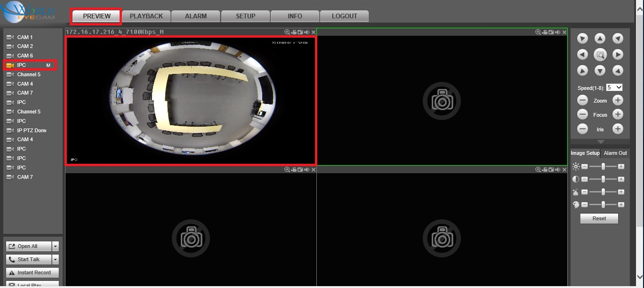Screen dimensions: 644x288
Task: Increase hue with the plus button
Action: click(621, 205)
